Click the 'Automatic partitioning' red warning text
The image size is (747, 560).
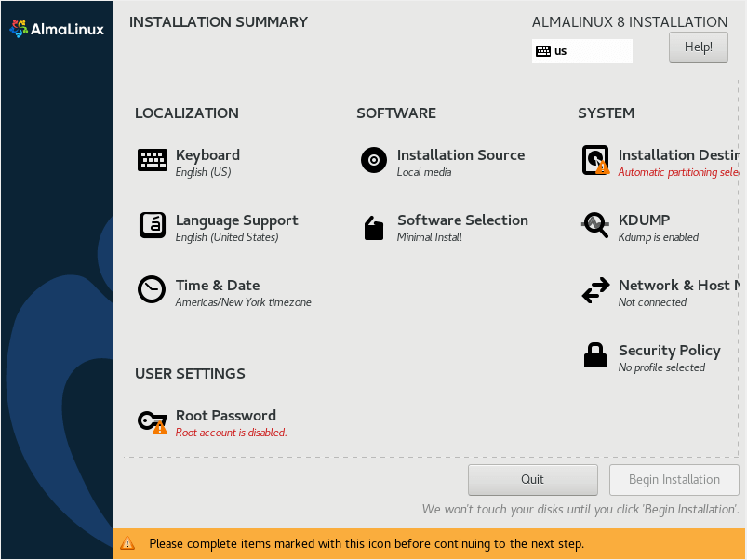pos(678,172)
